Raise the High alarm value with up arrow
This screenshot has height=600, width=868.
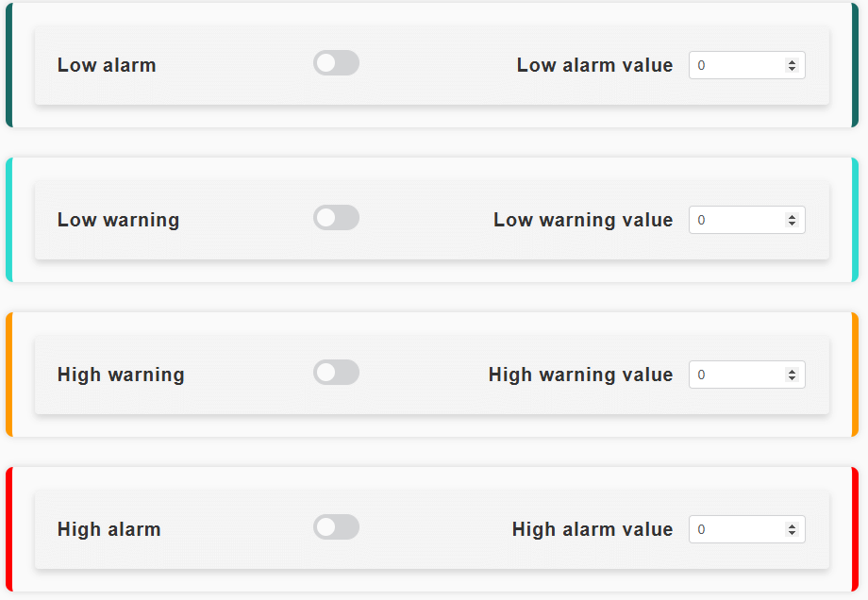click(x=792, y=525)
